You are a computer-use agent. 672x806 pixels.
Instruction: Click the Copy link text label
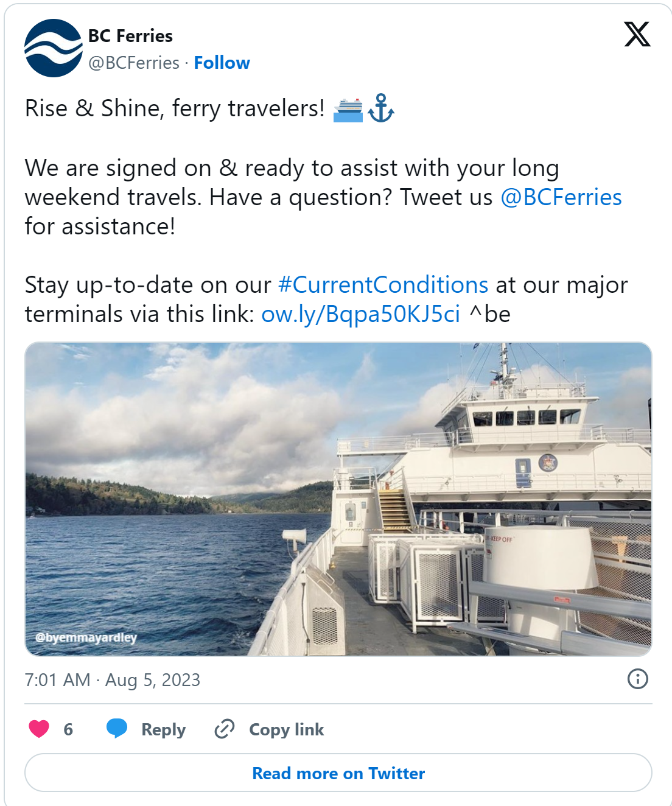[286, 729]
